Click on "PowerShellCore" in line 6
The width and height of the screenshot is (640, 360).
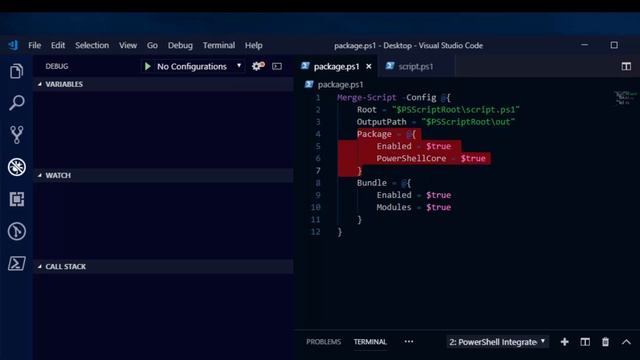tap(411, 158)
